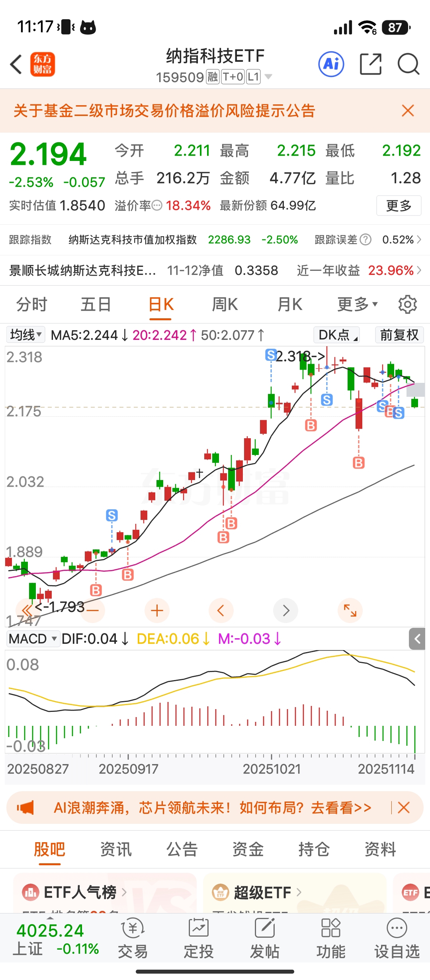Open 跟踪误差 0.52% detail chevron
This screenshot has width=430, height=980.
point(419,240)
